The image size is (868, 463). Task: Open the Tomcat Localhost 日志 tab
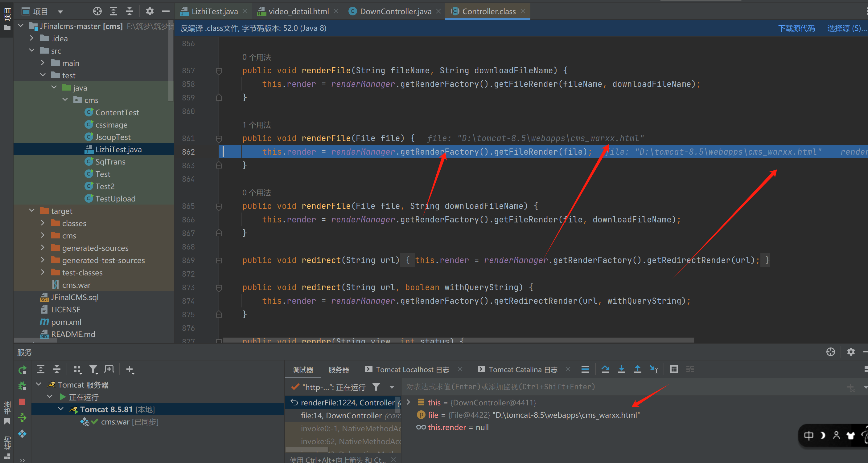pos(407,370)
